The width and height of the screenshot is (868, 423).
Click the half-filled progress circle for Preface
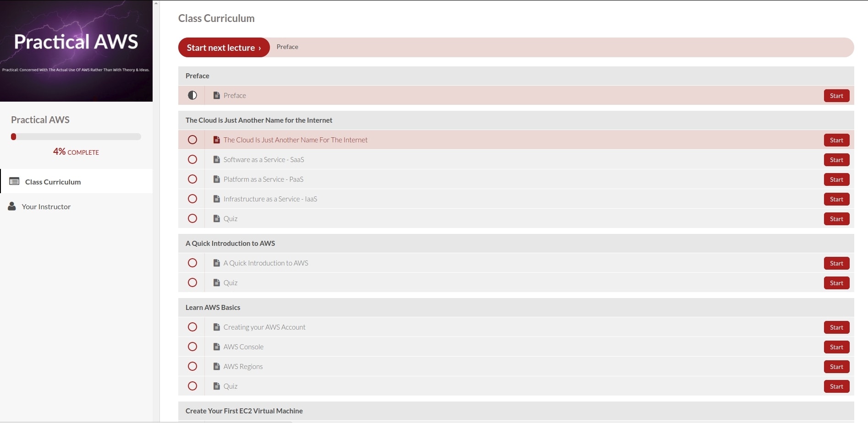[192, 95]
